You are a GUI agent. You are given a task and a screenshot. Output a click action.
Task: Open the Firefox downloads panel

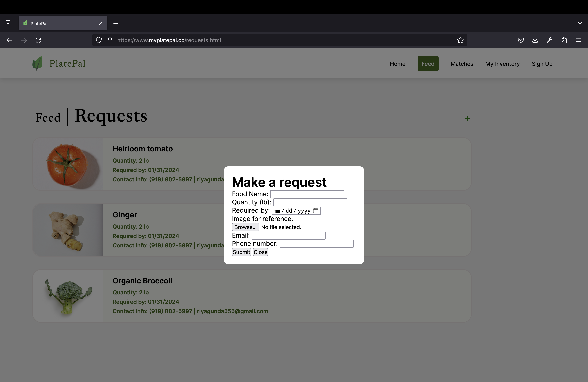(x=535, y=40)
